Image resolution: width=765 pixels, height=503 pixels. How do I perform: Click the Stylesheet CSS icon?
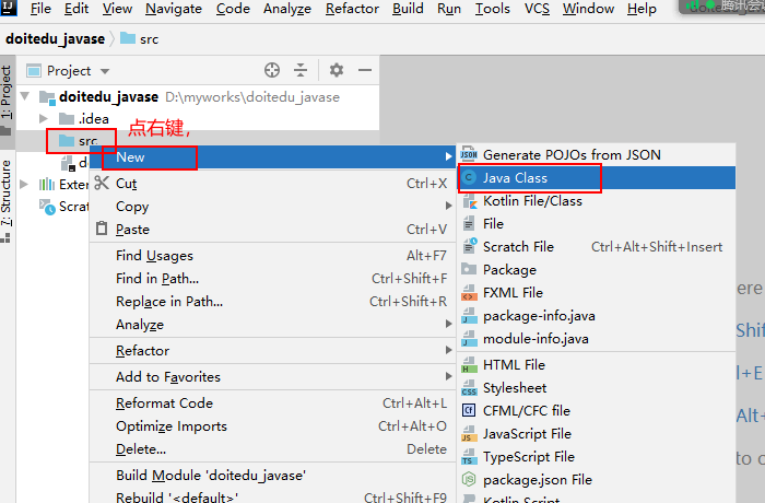pos(469,388)
